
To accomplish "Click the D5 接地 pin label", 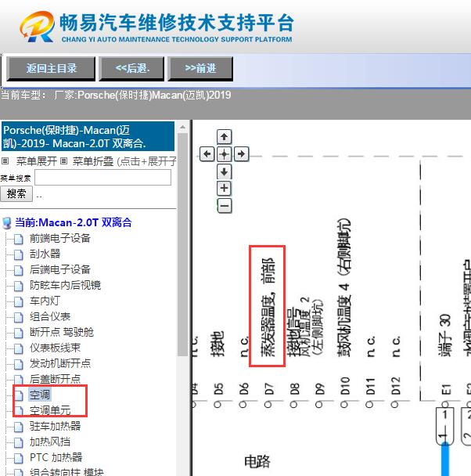I will (x=218, y=388).
